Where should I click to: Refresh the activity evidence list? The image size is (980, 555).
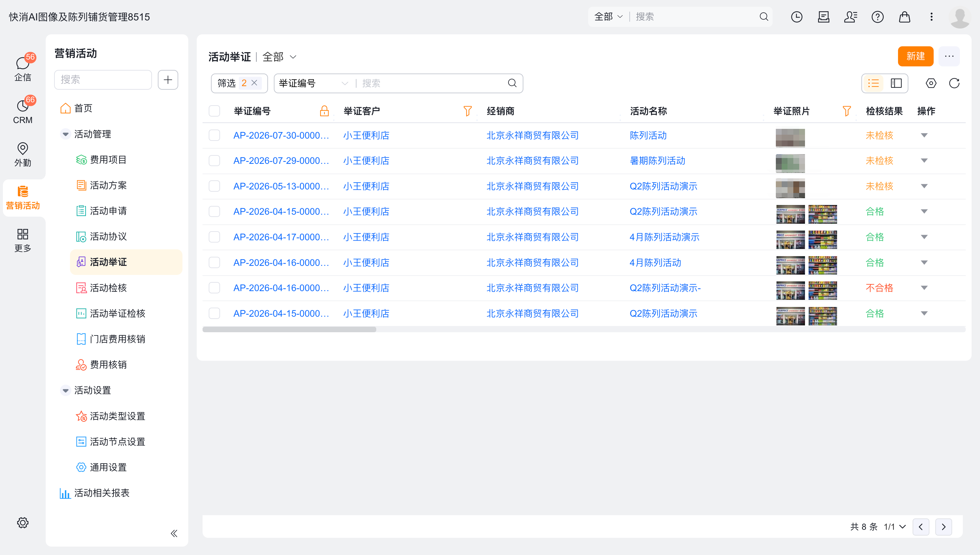(954, 83)
